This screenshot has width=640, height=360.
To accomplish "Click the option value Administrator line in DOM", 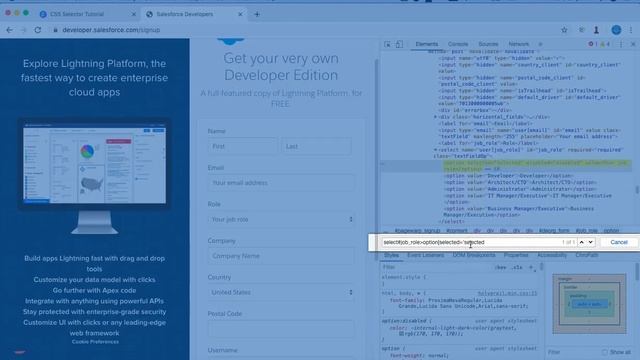I will pyautogui.click(x=520, y=189).
